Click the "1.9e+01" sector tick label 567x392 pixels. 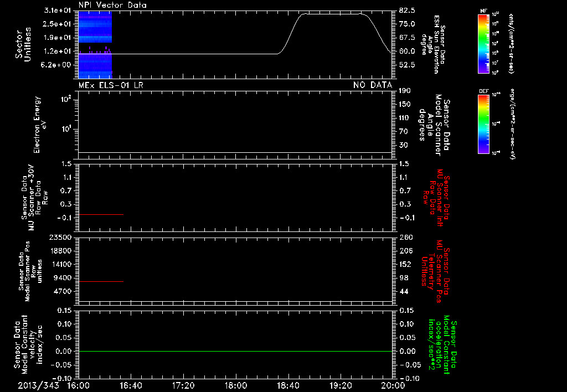point(57,38)
